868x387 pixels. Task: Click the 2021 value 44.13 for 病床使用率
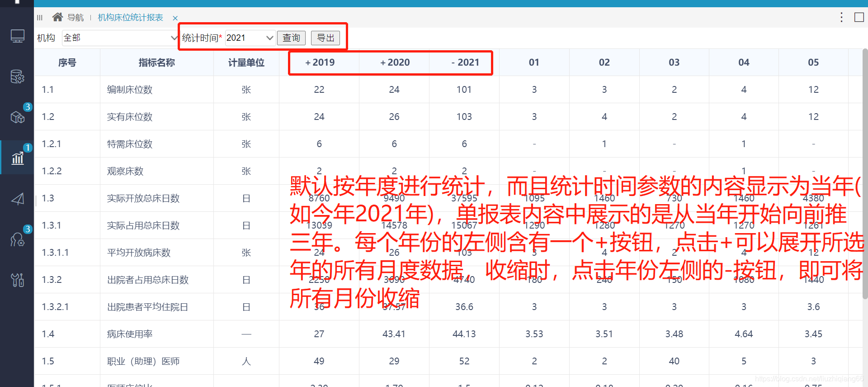464,334
